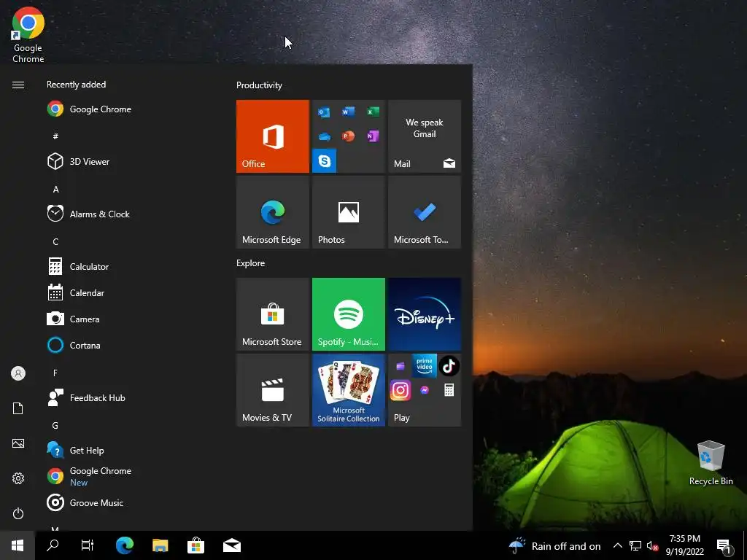
Task: Launch Edge from the taskbar
Action: pyautogui.click(x=125, y=545)
